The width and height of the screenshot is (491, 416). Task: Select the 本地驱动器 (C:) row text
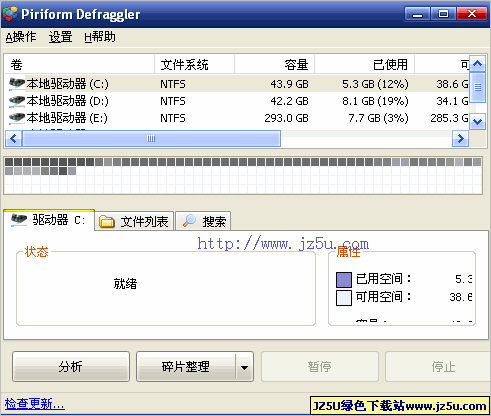coord(68,84)
